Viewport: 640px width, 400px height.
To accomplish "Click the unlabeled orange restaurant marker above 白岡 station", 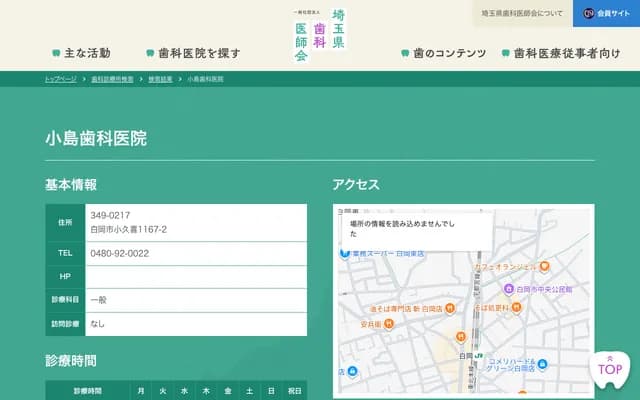I will click(461, 337).
